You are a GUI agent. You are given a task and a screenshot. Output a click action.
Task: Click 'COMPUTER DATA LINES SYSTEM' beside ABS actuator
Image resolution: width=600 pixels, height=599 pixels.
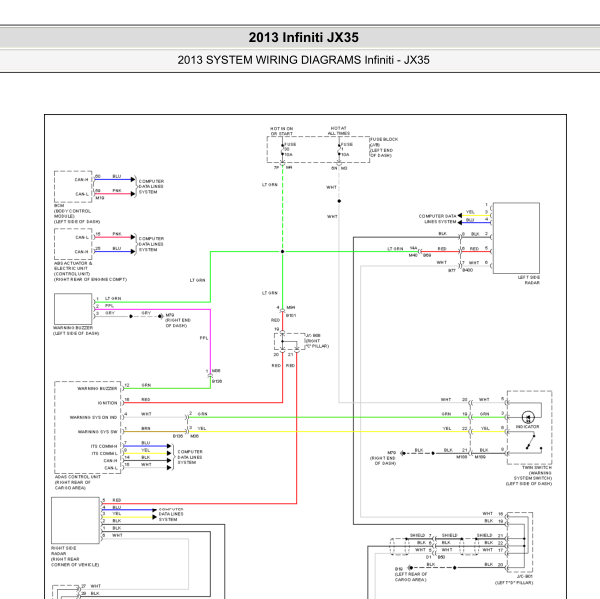click(151, 244)
